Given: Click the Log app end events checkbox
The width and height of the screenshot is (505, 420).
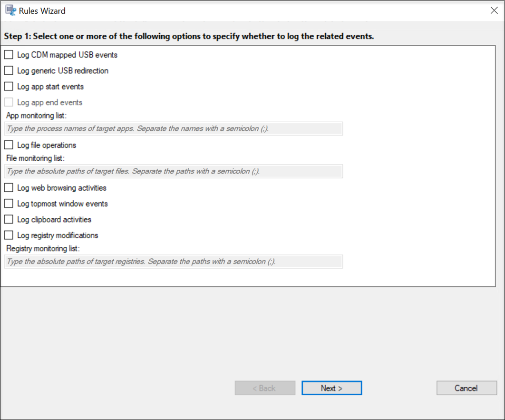Looking at the screenshot, I should (9, 102).
